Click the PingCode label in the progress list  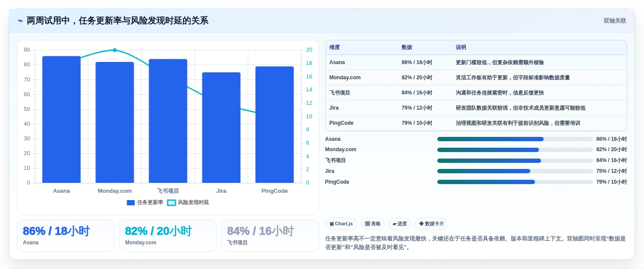tap(337, 182)
